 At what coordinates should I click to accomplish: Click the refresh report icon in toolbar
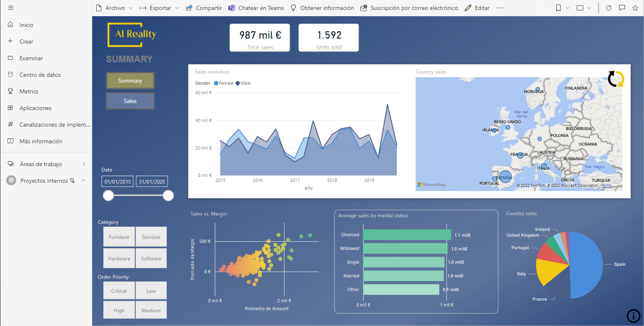609,8
